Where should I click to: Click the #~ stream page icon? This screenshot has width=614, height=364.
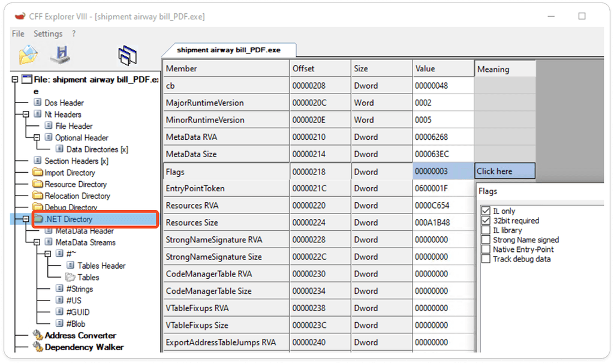click(x=59, y=254)
